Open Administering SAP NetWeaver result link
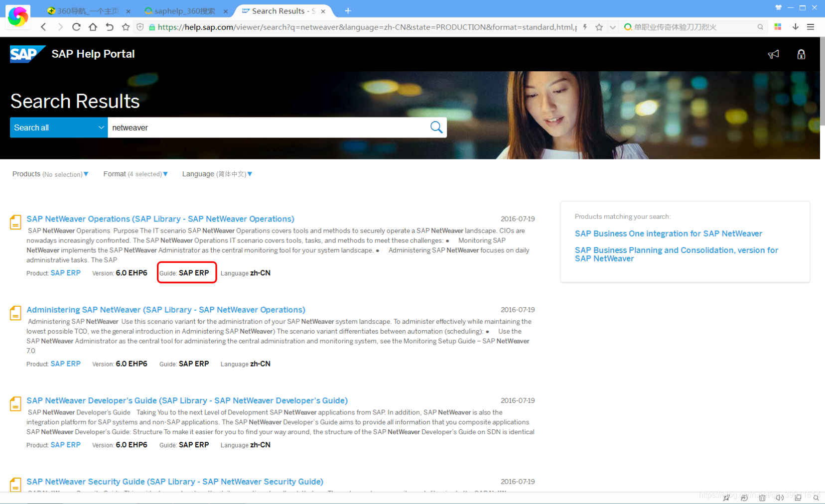 click(166, 310)
